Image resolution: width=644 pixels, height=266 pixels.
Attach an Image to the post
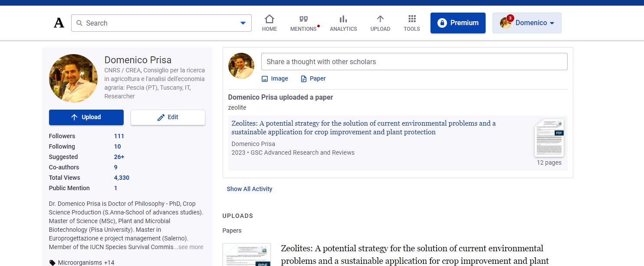point(275,78)
